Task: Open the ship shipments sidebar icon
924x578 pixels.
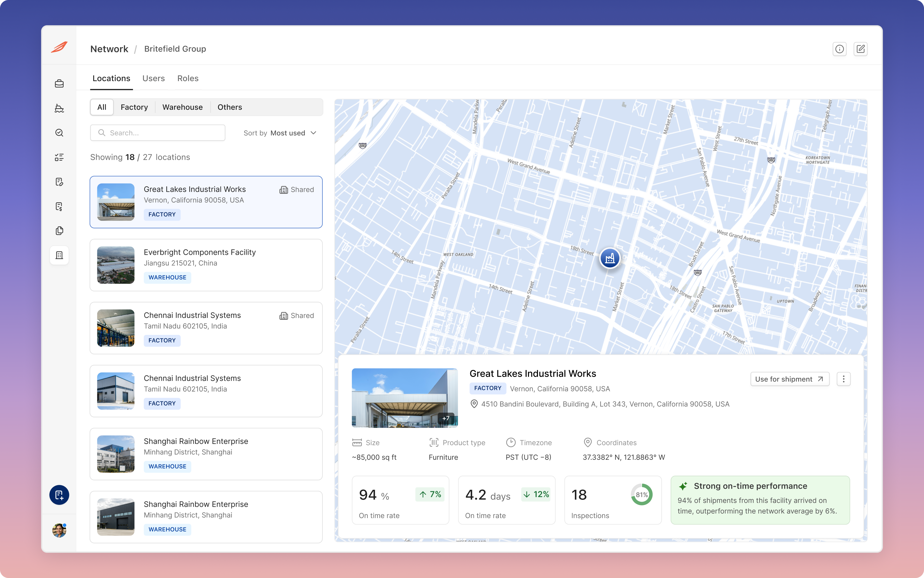Action: (59, 108)
